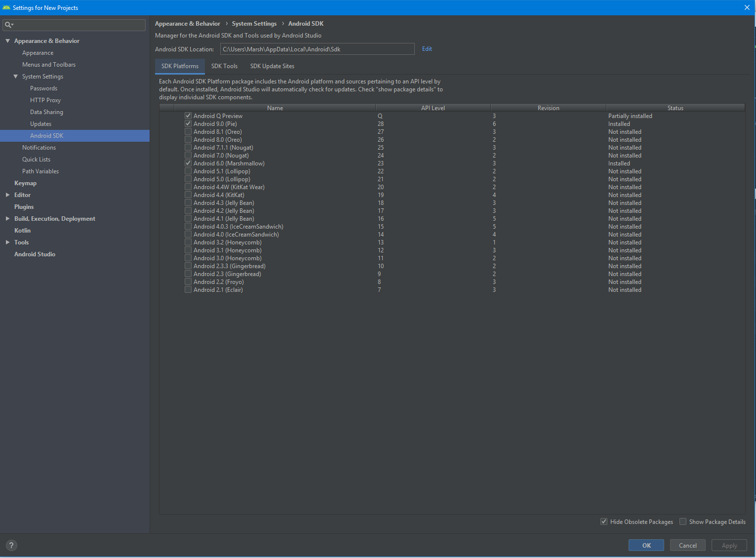Image resolution: width=756 pixels, height=558 pixels.
Task: Uncheck the Android Q Preview checkbox
Action: tap(188, 116)
